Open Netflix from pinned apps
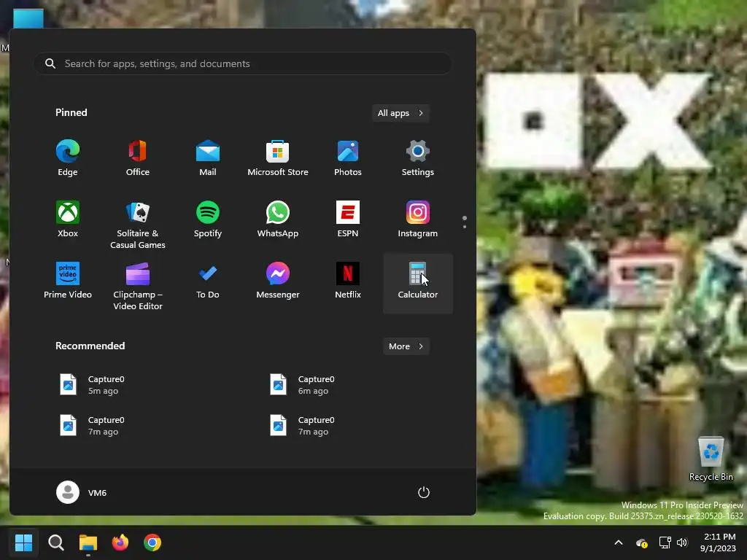The width and height of the screenshot is (747, 560). [x=348, y=281]
